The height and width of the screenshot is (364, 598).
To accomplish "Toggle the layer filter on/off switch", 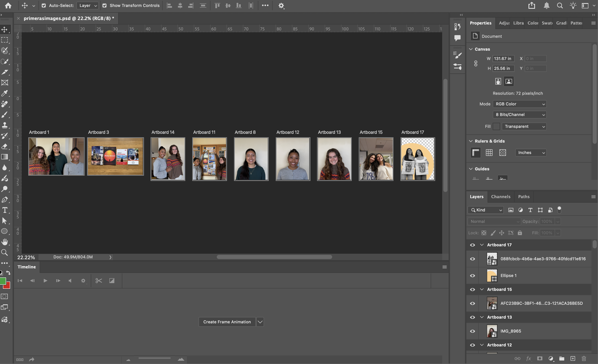I will [x=559, y=210].
